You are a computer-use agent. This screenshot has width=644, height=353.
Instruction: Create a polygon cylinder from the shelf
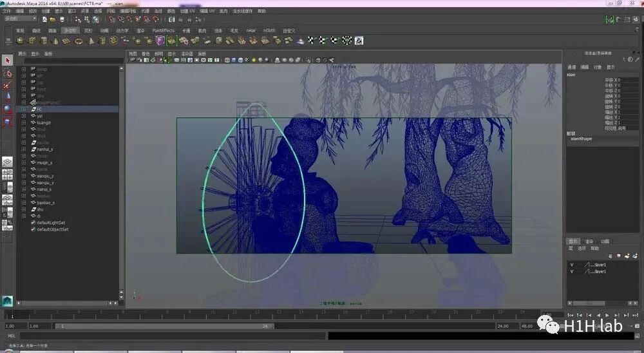tap(44, 41)
